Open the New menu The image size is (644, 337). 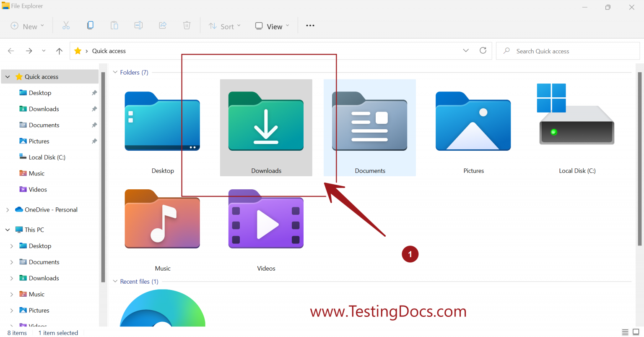(x=28, y=26)
